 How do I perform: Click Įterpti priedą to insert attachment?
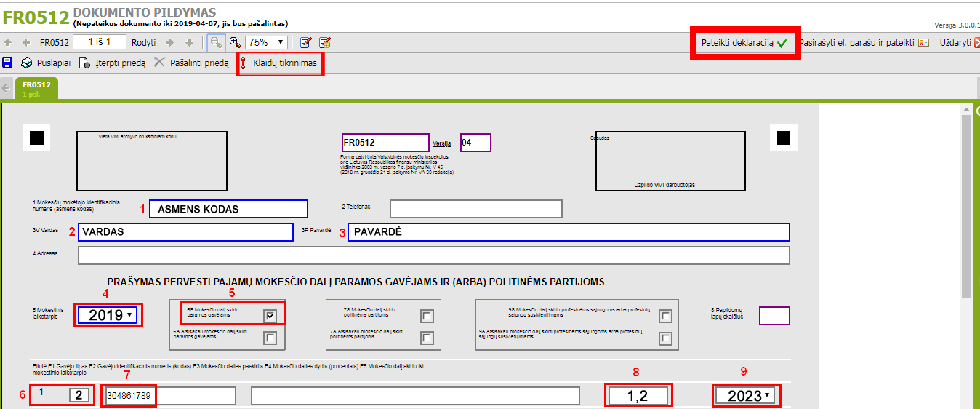point(112,63)
